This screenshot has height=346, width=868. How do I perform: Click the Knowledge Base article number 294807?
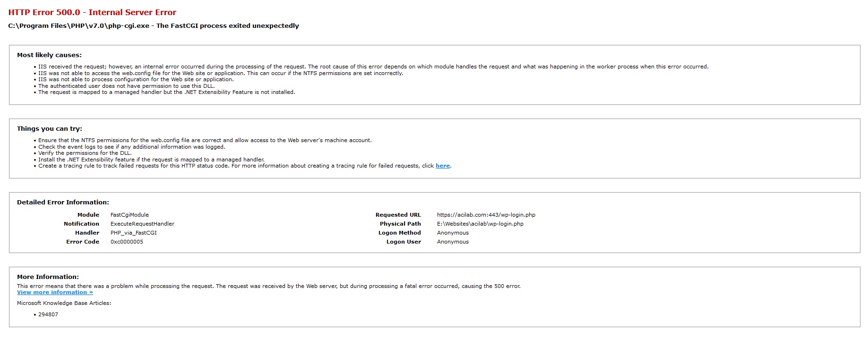click(48, 314)
